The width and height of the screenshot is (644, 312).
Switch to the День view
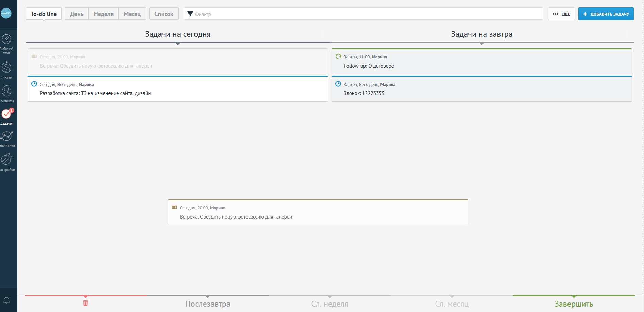point(77,14)
